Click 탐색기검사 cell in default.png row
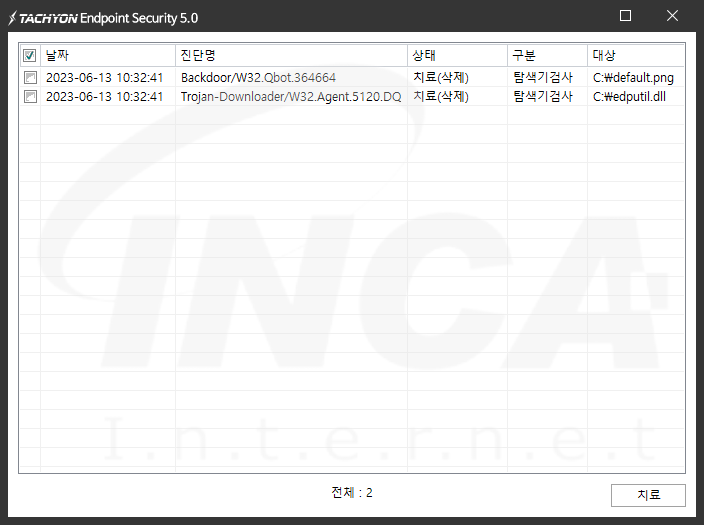This screenshot has height=525, width=704. click(x=543, y=78)
